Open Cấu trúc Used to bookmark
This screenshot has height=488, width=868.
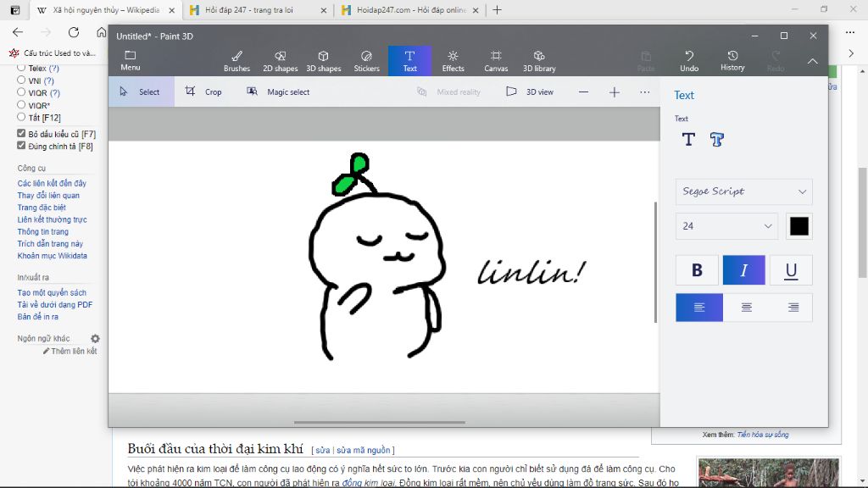(x=53, y=53)
